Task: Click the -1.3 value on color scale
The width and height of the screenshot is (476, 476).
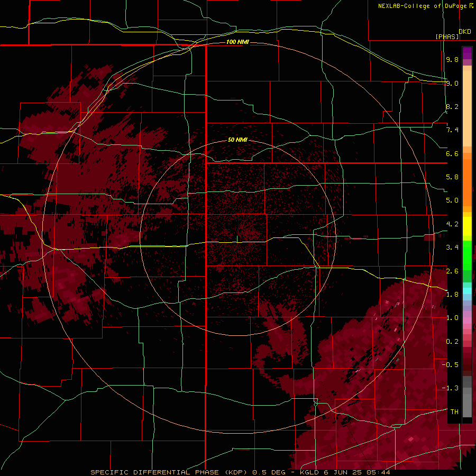Action: point(450,388)
